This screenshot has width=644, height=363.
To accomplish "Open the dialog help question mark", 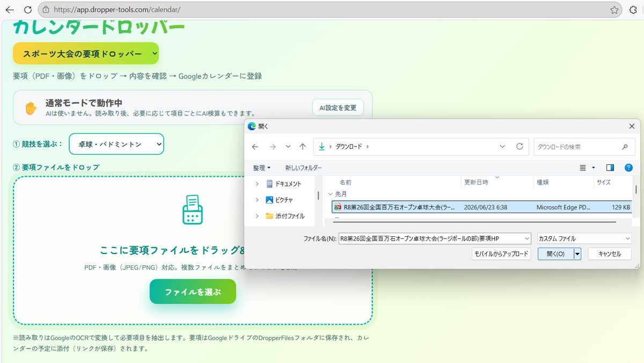I will point(628,168).
